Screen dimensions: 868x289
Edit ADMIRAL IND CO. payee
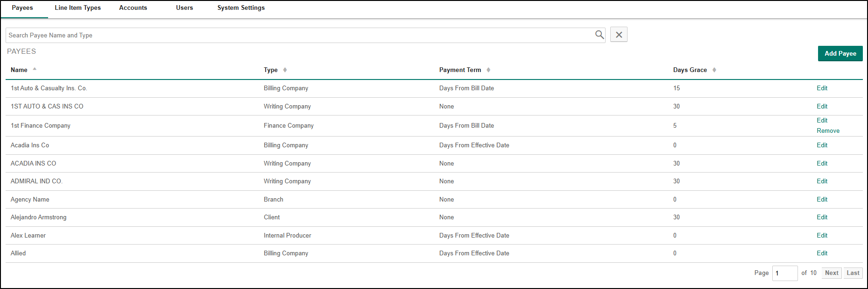pos(822,181)
